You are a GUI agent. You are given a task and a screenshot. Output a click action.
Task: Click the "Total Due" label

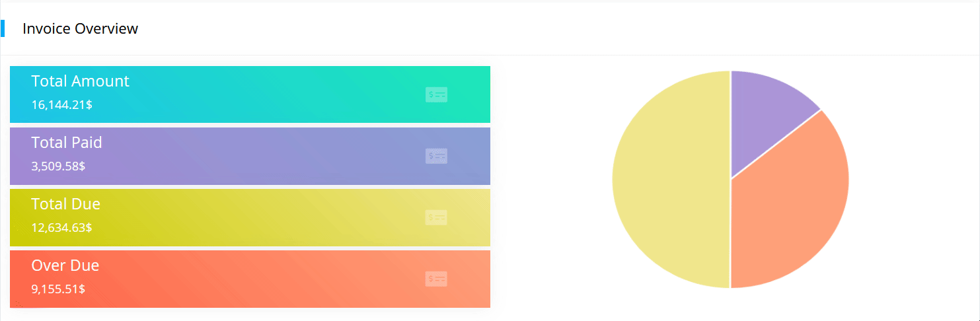point(65,204)
